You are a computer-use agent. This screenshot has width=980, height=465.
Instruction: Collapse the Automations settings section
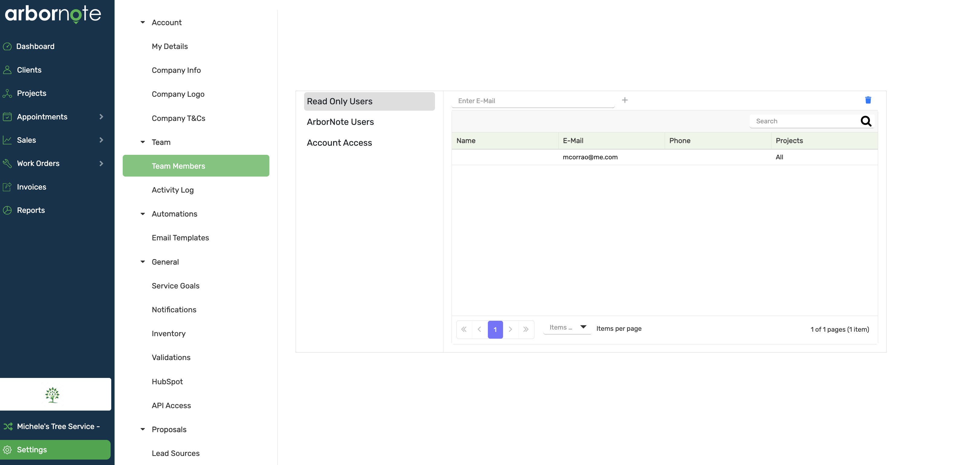pos(143,214)
